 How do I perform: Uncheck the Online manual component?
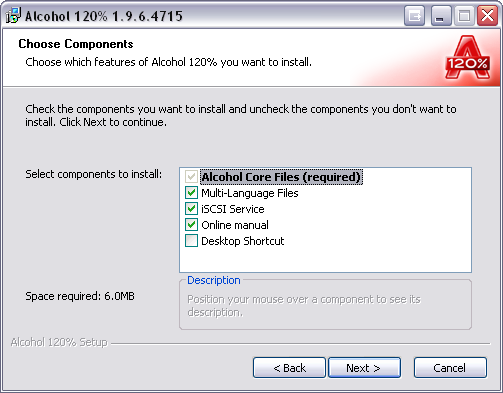[x=191, y=225]
